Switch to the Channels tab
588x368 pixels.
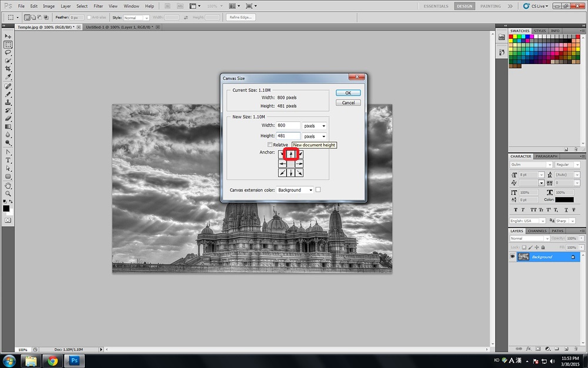[537, 231]
